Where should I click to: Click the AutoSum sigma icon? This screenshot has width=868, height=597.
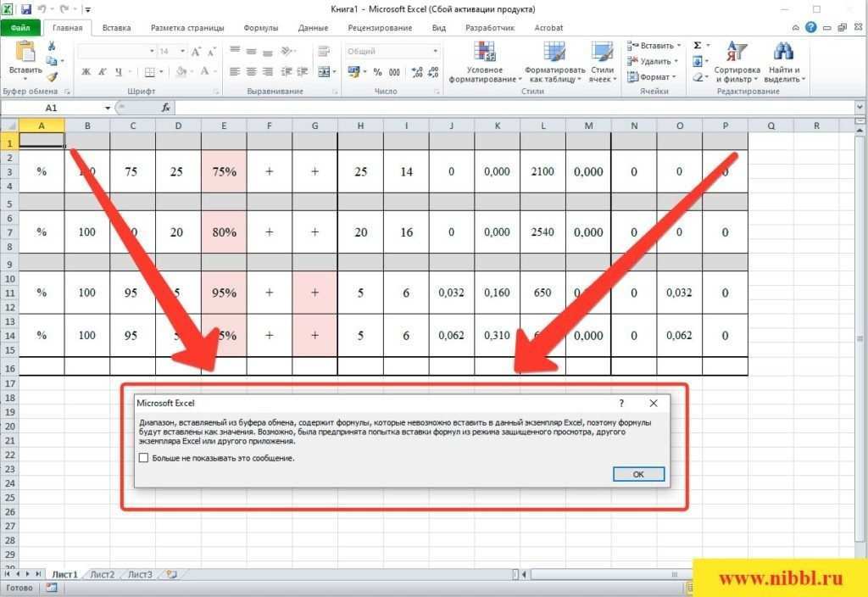(x=697, y=46)
